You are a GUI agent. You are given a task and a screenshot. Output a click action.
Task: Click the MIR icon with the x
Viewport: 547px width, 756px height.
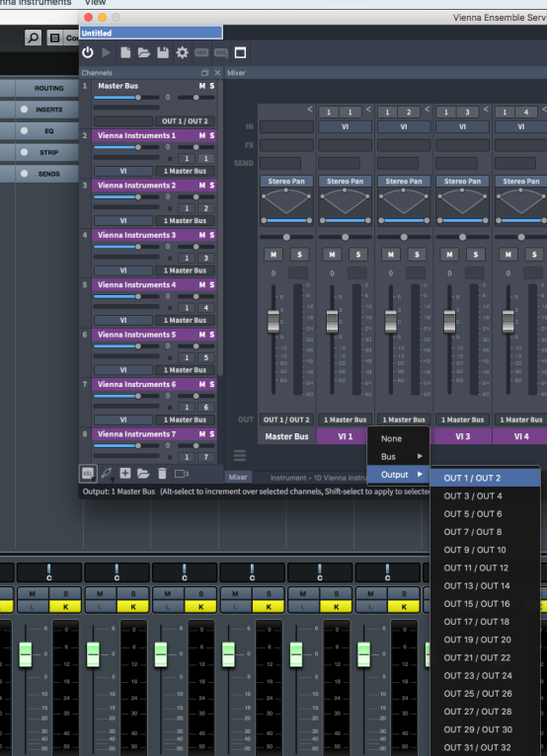click(221, 52)
